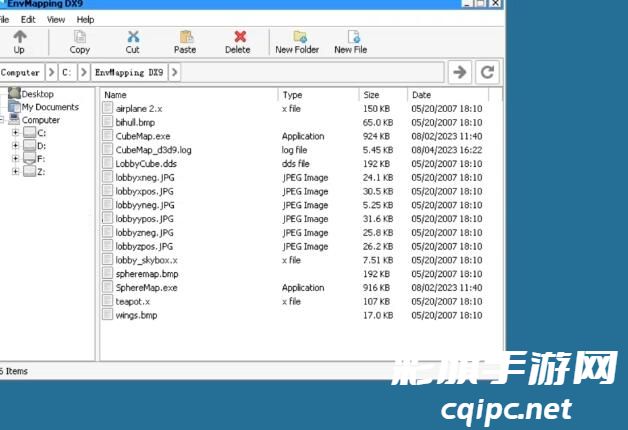The image size is (628, 430).
Task: Expand the C: drive tree node
Action: pyautogui.click(x=15, y=133)
